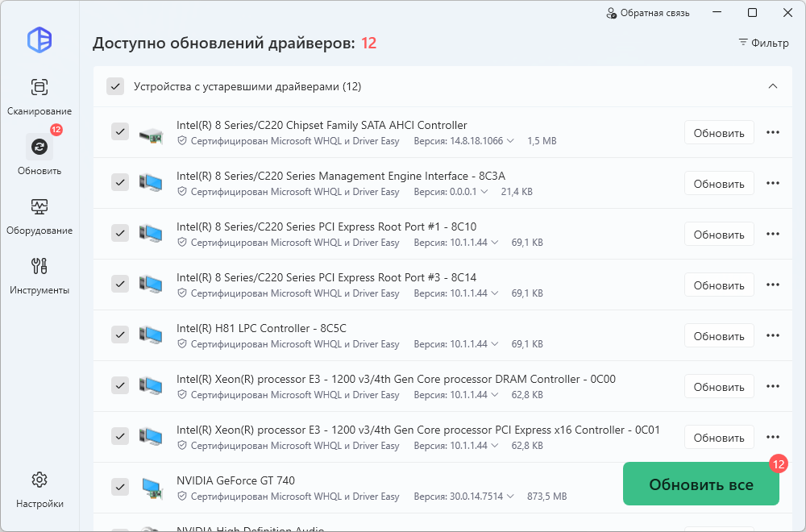The width and height of the screenshot is (806, 532).
Task: Open more options for H81 LPC Controller
Action: point(773,335)
